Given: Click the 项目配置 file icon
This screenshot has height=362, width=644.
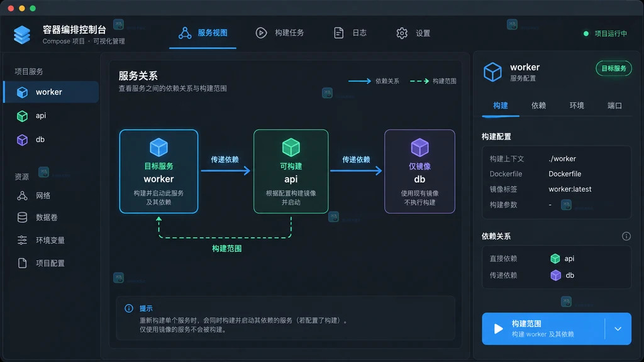Looking at the screenshot, I should pos(22,263).
